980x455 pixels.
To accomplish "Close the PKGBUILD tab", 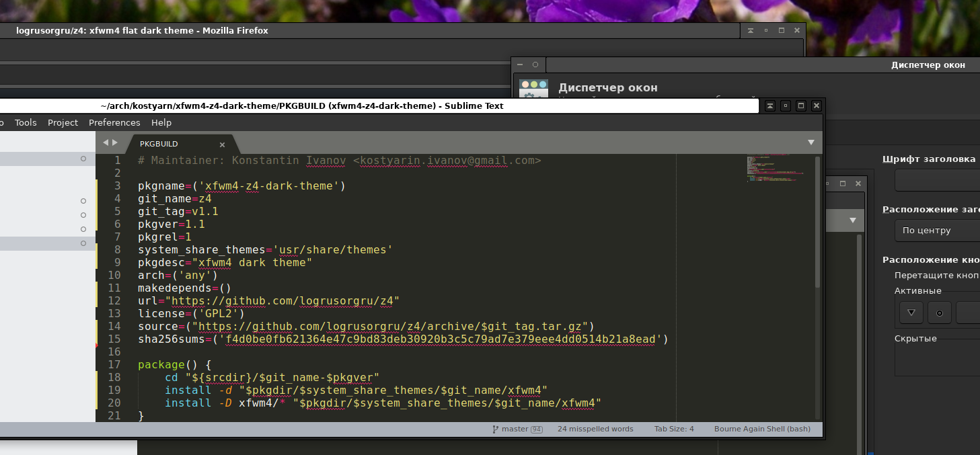I will [x=222, y=144].
